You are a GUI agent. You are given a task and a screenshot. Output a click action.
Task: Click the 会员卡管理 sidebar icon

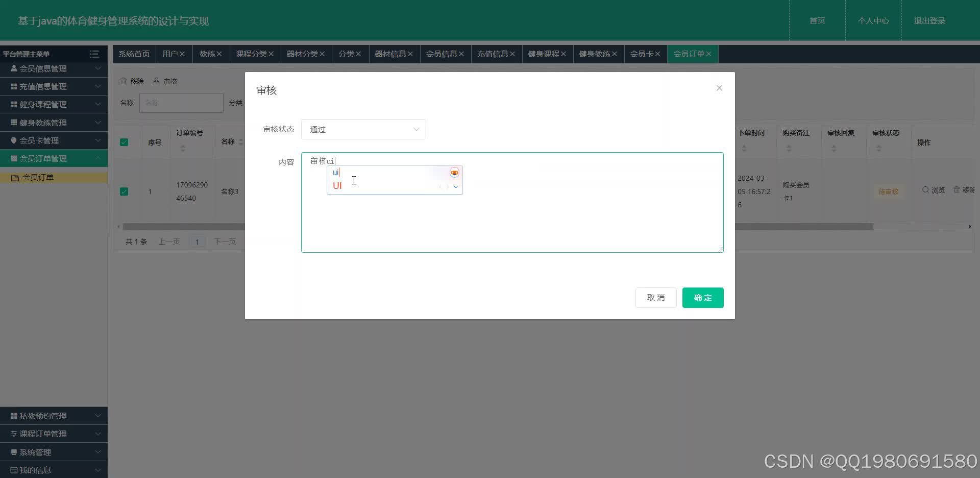click(14, 140)
